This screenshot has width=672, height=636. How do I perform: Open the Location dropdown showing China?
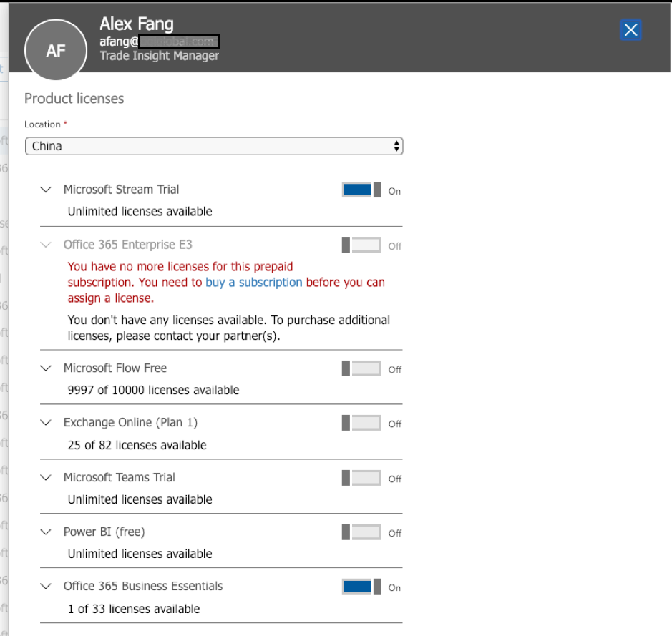click(214, 146)
